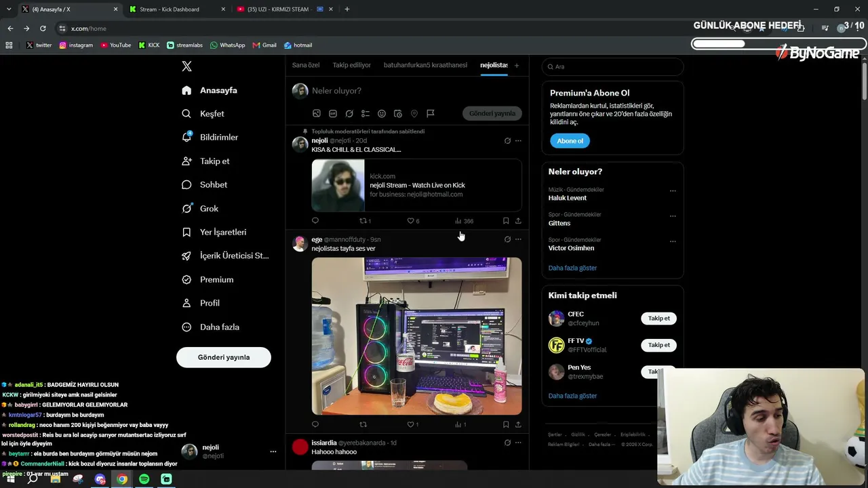Like nejoli's post with 6 likes
This screenshot has height=488, width=868.
point(413,221)
